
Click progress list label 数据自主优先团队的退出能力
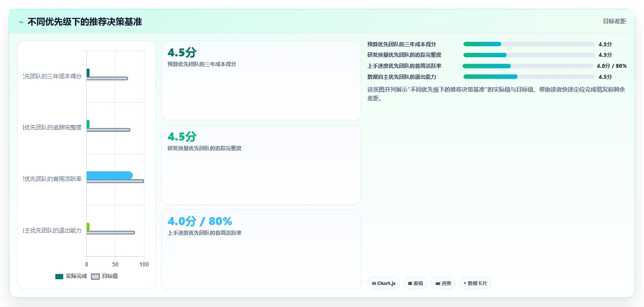click(402, 77)
